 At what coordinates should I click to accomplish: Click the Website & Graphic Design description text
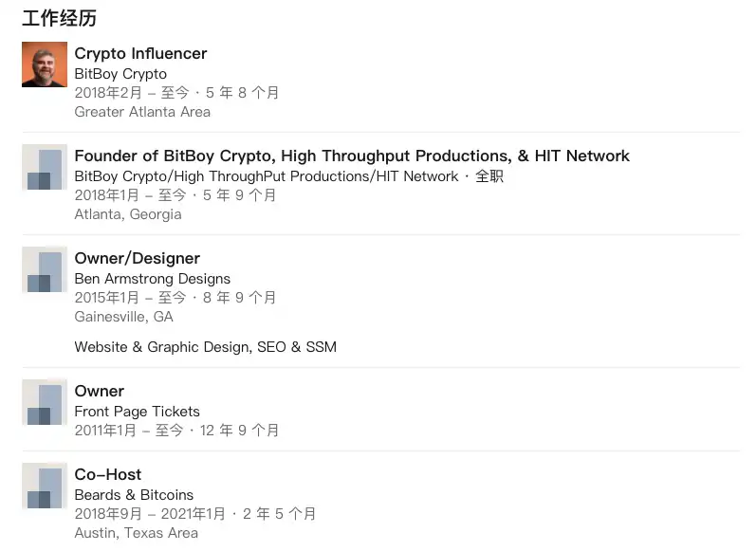[206, 347]
